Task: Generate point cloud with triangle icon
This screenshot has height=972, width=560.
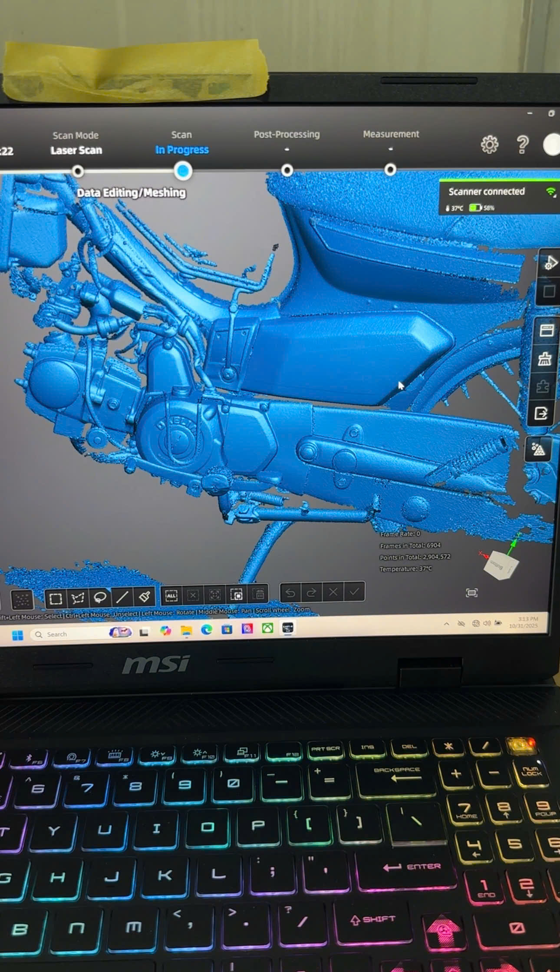Action: pos(538,450)
